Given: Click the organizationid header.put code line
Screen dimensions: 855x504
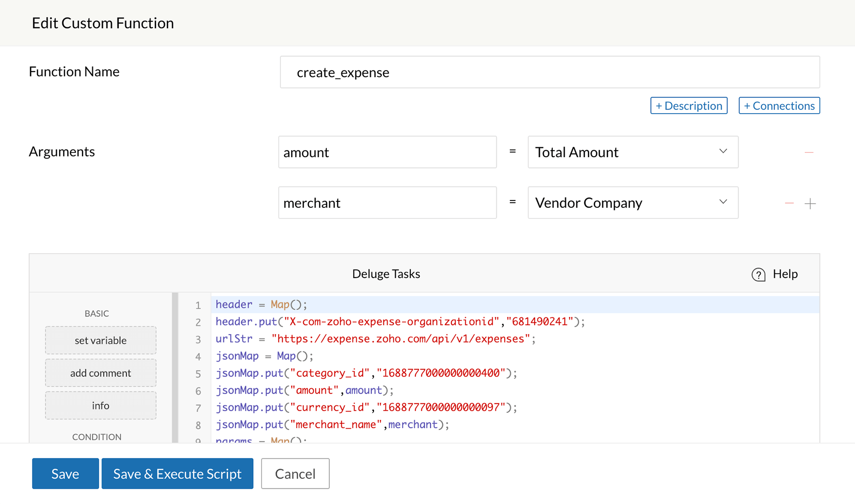Looking at the screenshot, I should pyautogui.click(x=400, y=322).
